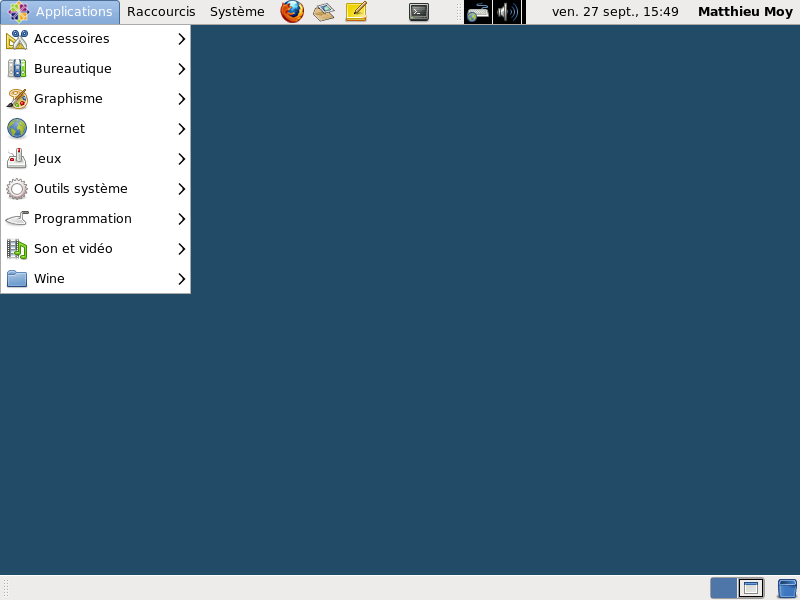Open the yellow notes editor launcher
The image size is (800, 600).
356,11
